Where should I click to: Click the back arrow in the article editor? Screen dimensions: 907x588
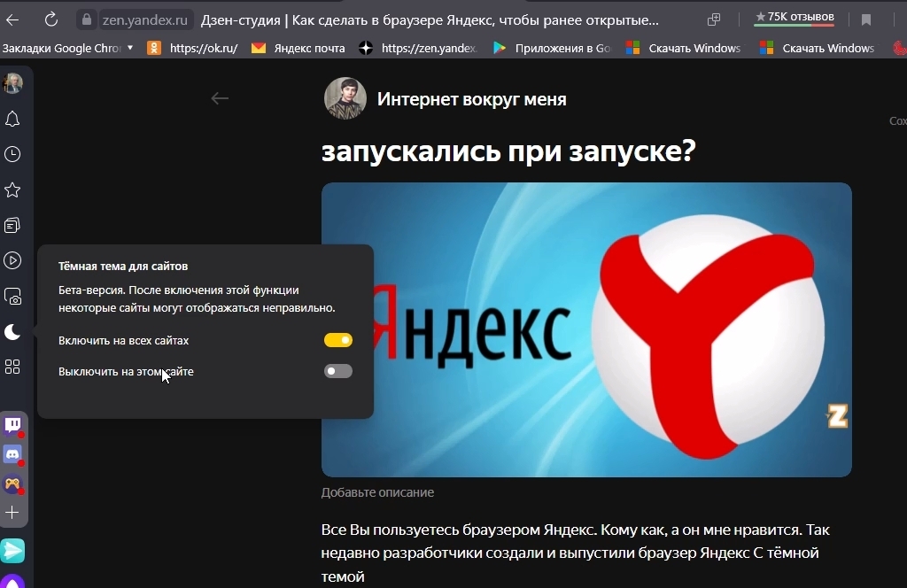coord(220,98)
